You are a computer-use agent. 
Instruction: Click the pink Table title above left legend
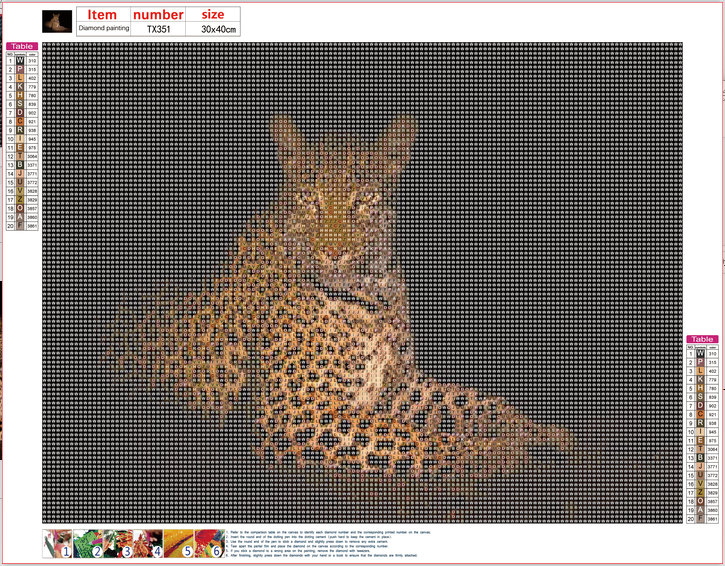(21, 46)
